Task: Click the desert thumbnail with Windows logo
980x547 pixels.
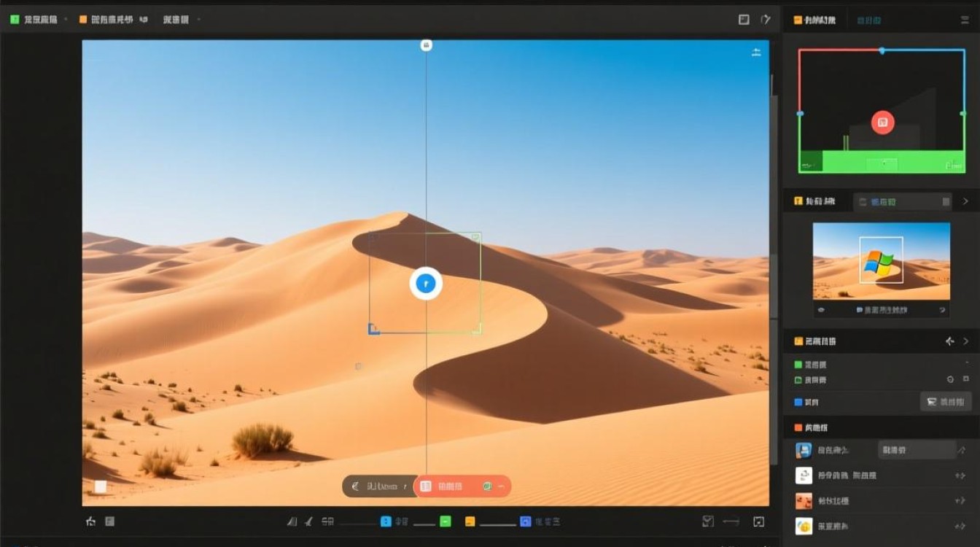Action: coord(882,261)
